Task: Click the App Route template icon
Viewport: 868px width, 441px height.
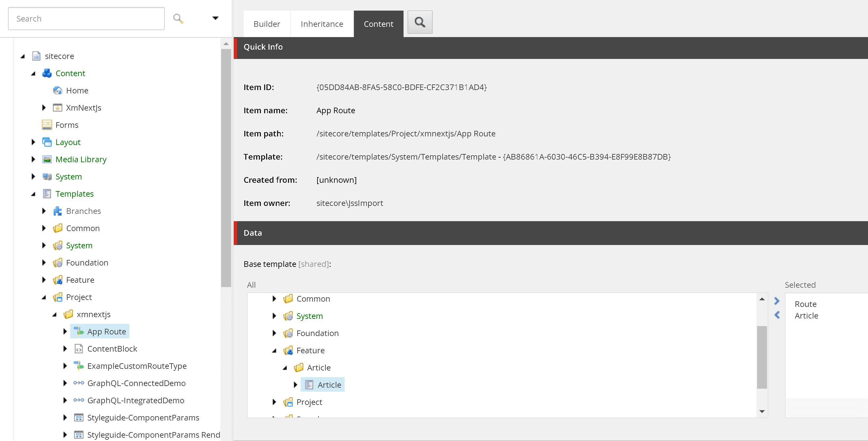Action: (79, 331)
